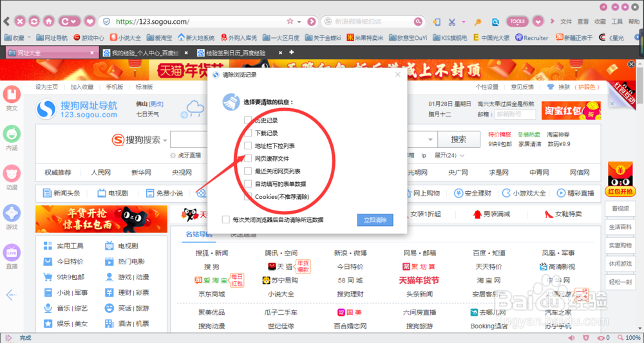Check the 最近关闭网页列表 checkbox
This screenshot has height=343, width=644.
248,171
